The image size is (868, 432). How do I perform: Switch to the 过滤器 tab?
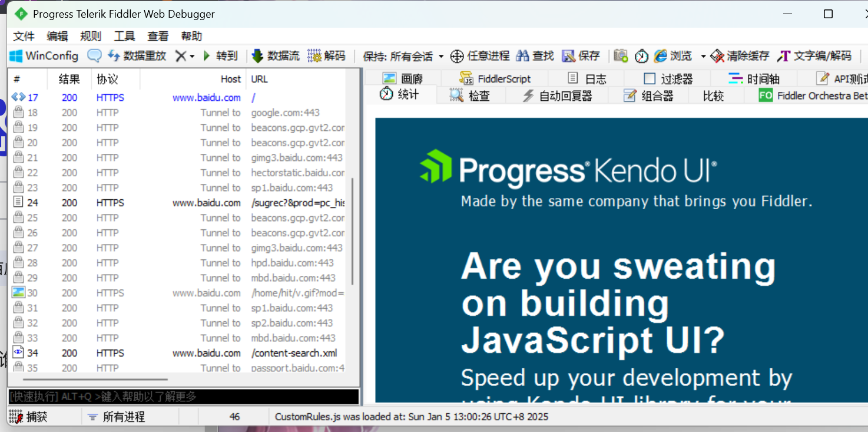(668, 78)
